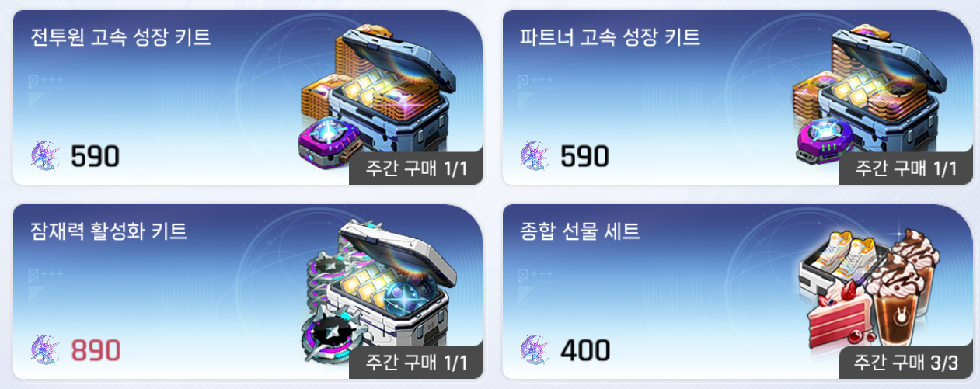Click currency icon beside 400 price
This screenshot has width=980, height=389.
[535, 350]
